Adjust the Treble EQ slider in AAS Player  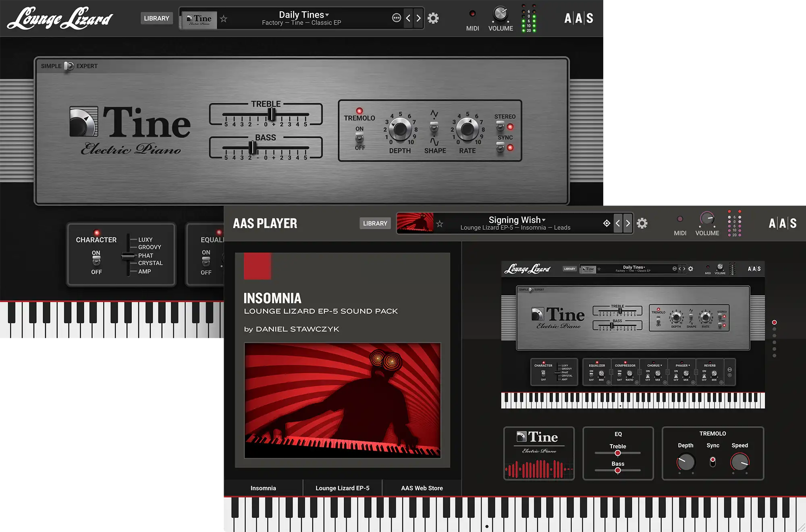pos(617,453)
